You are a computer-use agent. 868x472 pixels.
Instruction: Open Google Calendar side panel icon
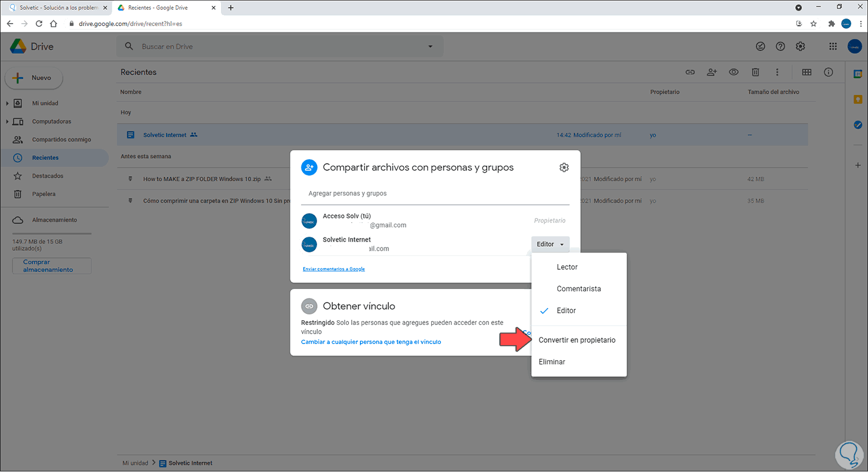[858, 74]
